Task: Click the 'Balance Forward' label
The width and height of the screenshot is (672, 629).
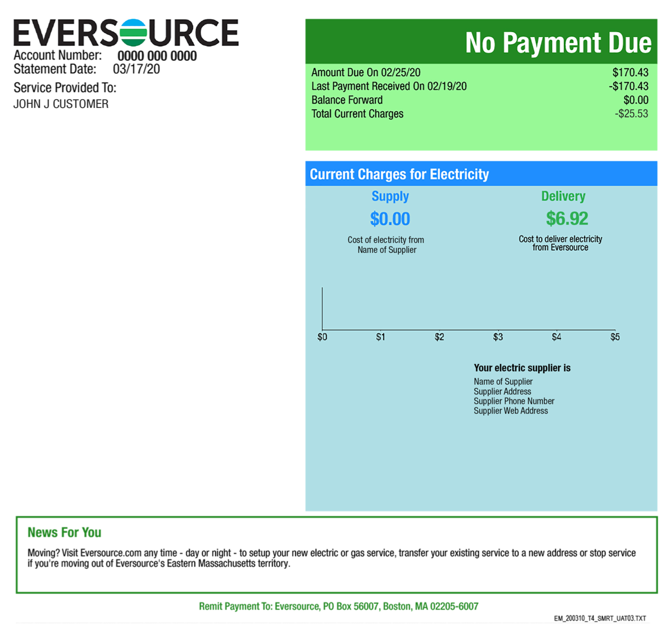Action: (347, 100)
